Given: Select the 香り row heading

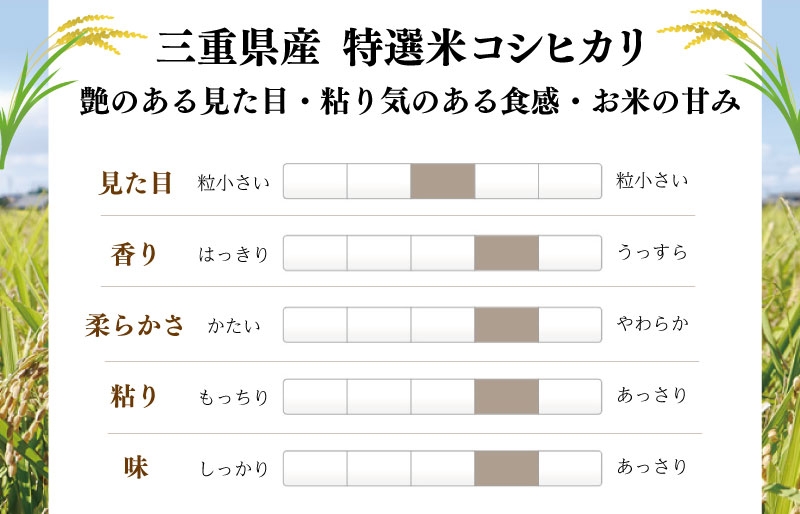Looking at the screenshot, I should pos(135,254).
